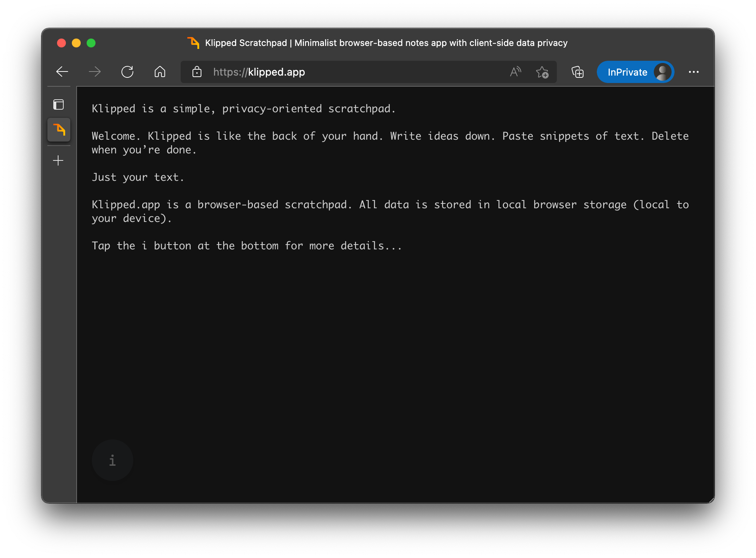Open the Collections panel
This screenshot has width=756, height=558.
tap(578, 72)
